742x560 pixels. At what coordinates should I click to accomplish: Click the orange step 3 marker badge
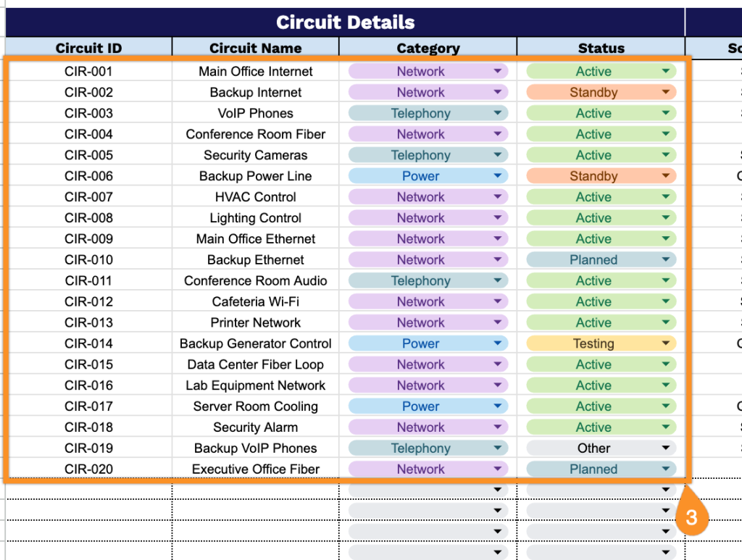(x=691, y=517)
